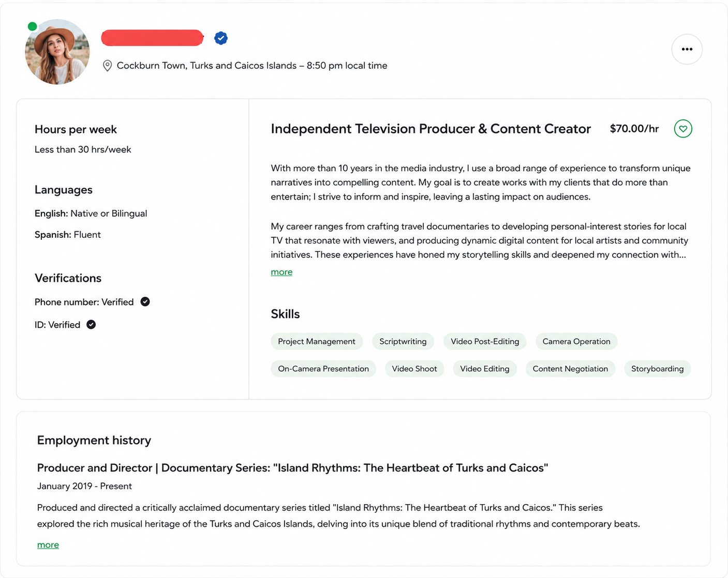This screenshot has height=578, width=728.
Task: Click the Verifications heading
Action: pos(68,278)
